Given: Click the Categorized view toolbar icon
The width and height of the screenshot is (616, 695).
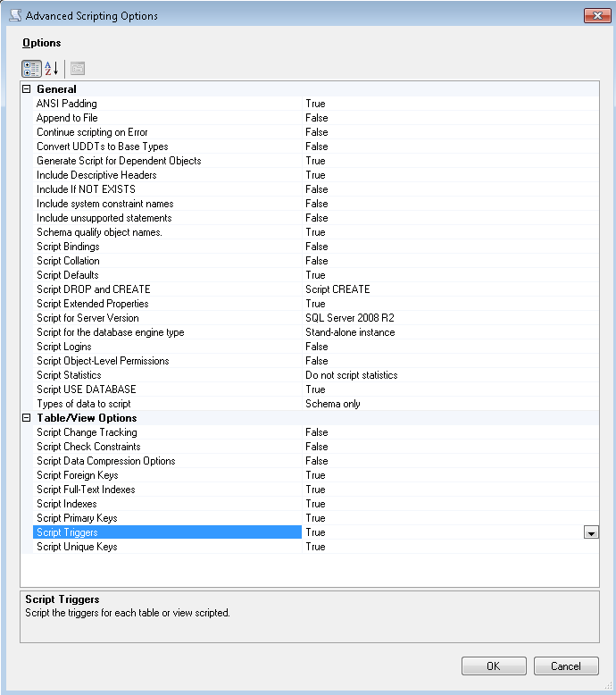Looking at the screenshot, I should (30, 68).
